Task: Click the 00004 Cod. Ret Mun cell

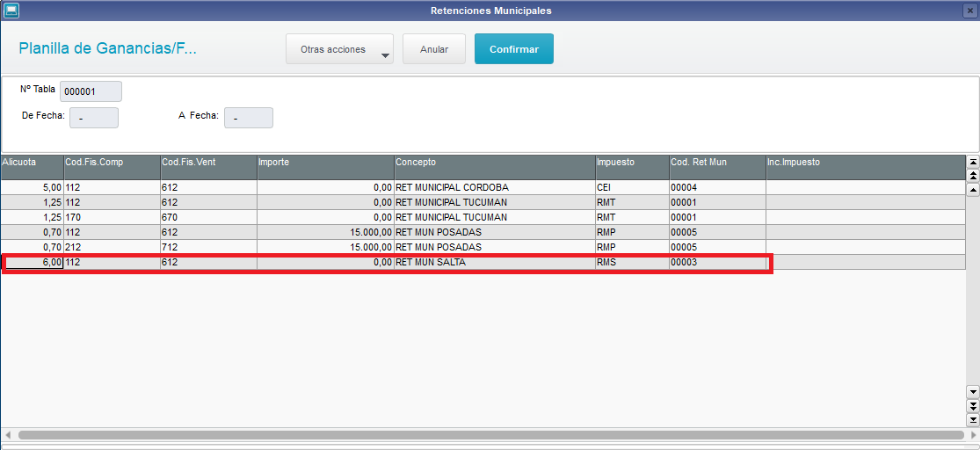Action: pos(717,187)
